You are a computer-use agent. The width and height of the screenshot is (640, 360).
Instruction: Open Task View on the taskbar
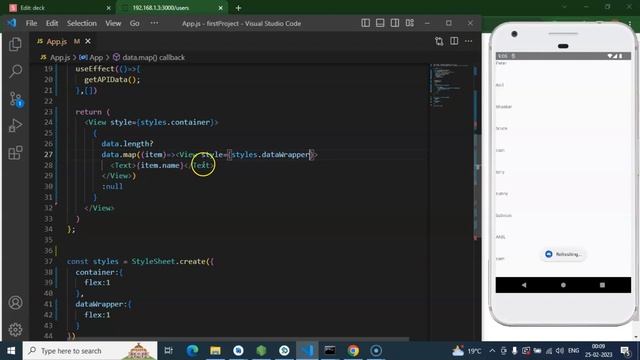168,351
